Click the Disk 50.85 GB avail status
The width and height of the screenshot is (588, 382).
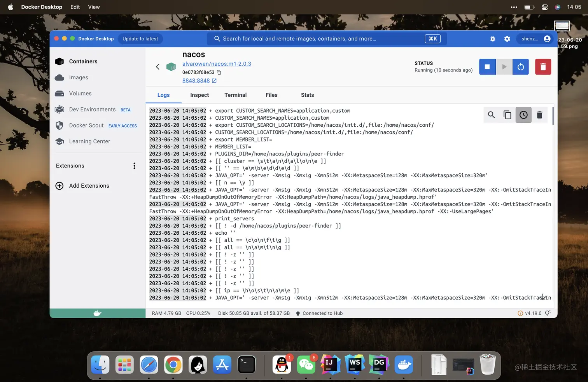pos(254,313)
